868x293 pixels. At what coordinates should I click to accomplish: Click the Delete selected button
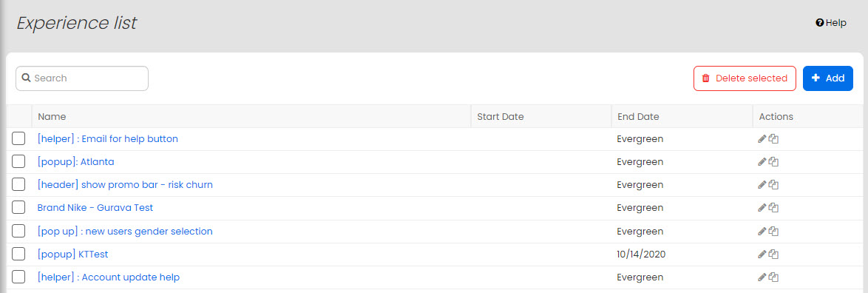[x=745, y=78]
